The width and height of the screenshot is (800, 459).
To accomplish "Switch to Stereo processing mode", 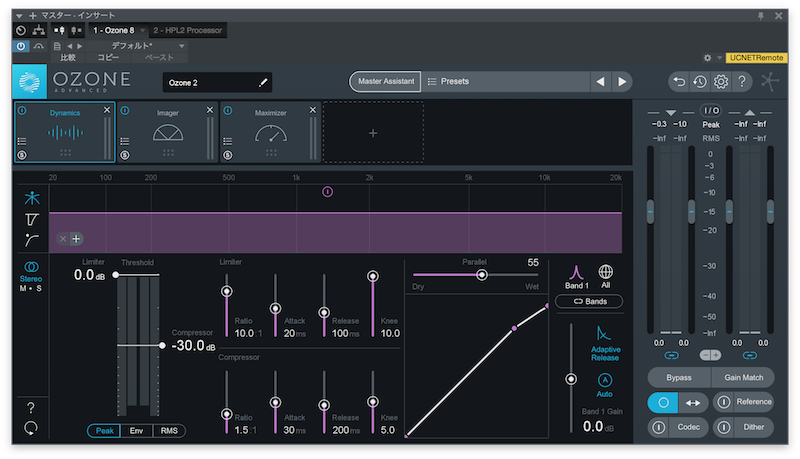I will click(x=31, y=271).
